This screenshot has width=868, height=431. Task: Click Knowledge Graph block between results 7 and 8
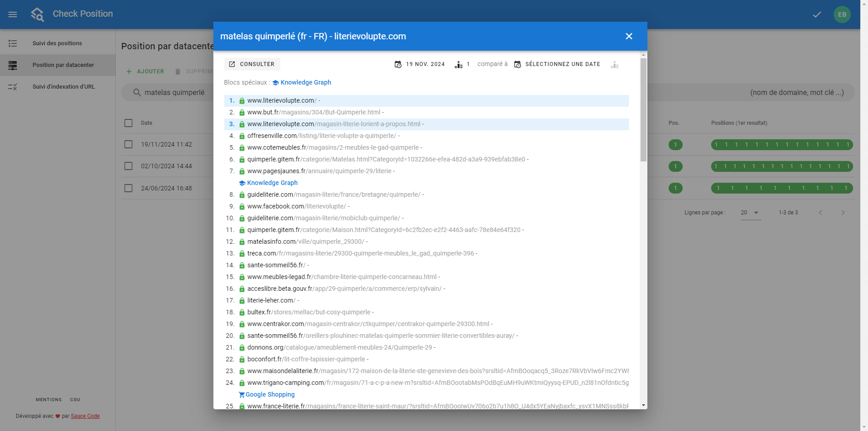coord(268,183)
